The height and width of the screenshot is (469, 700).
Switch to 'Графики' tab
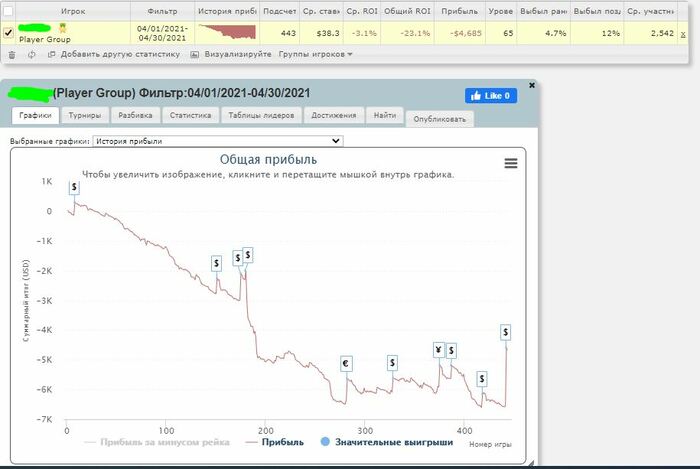(x=35, y=115)
